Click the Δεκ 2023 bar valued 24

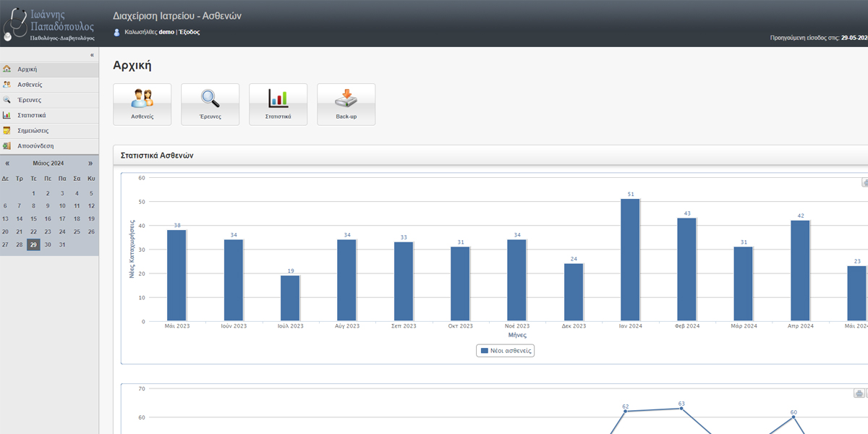[x=574, y=292]
